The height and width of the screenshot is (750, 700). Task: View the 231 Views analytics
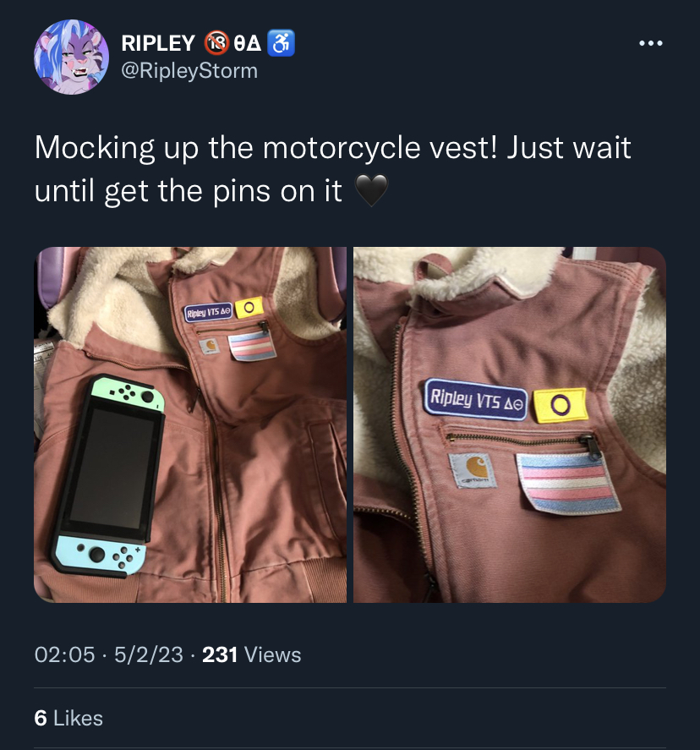251,654
